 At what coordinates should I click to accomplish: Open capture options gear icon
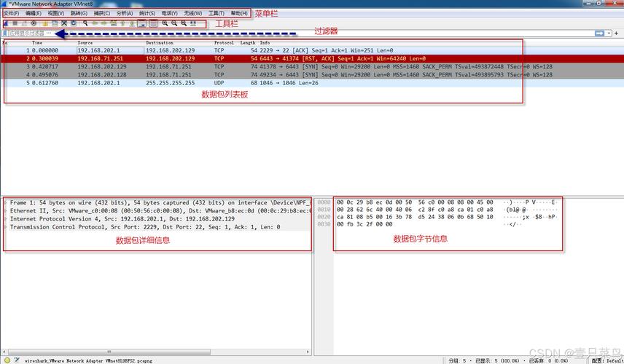pos(34,23)
